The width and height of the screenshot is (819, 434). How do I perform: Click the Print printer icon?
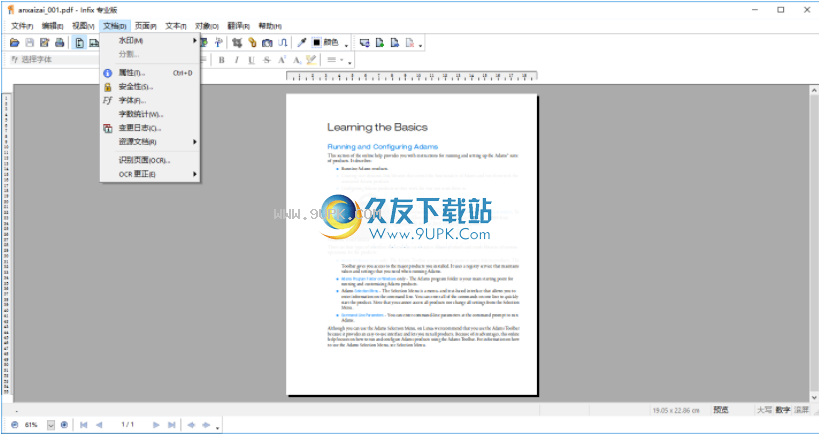(x=60, y=43)
